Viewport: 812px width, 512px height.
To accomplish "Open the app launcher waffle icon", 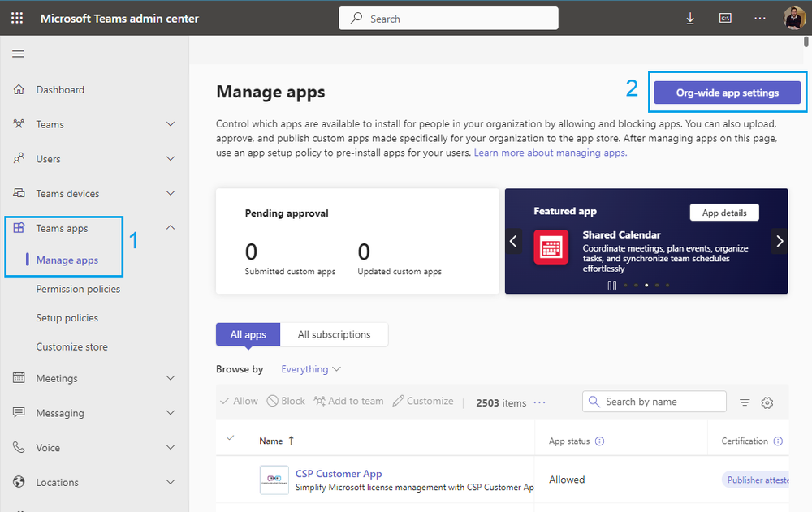I will [x=17, y=18].
